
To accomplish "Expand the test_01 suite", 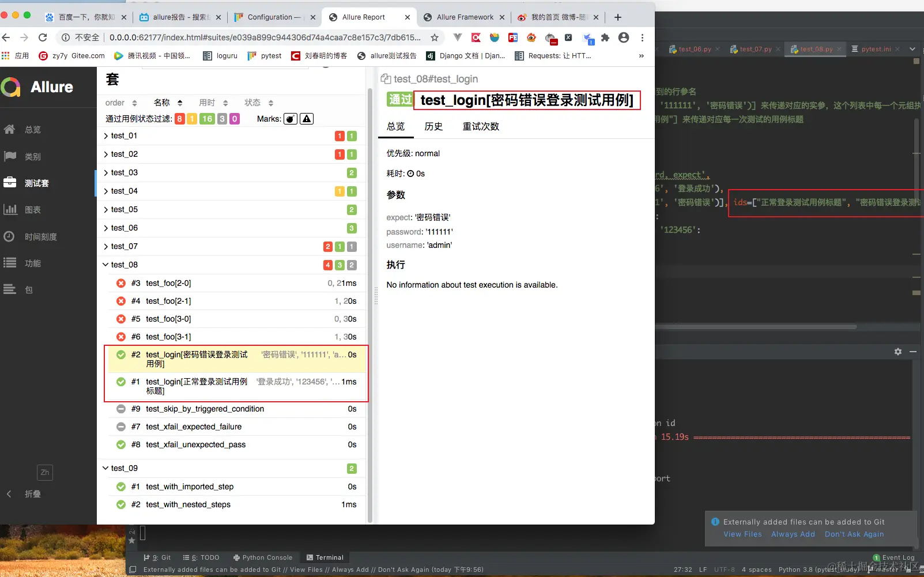I will pos(231,136).
